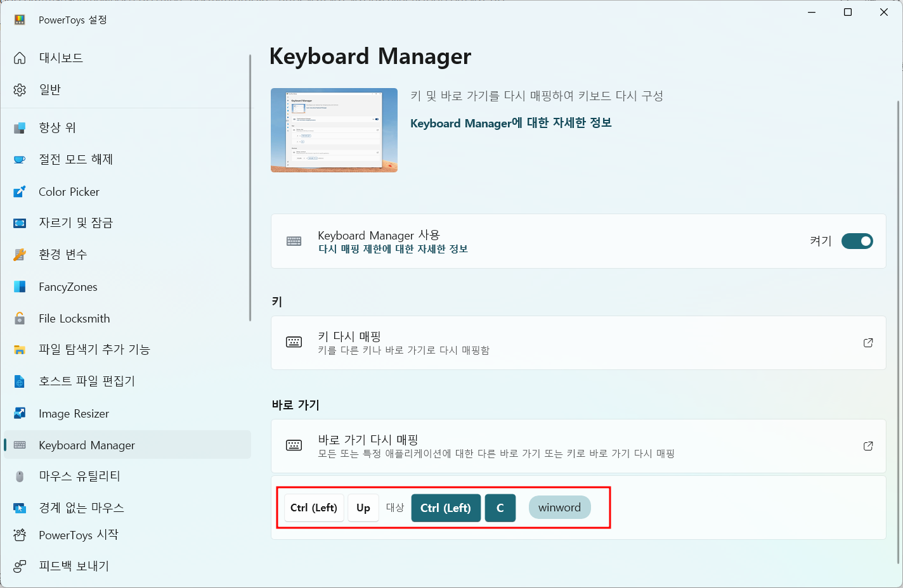The width and height of the screenshot is (903, 588).
Task: Click open-external icon for 키 다시 매핑
Action: [868, 343]
